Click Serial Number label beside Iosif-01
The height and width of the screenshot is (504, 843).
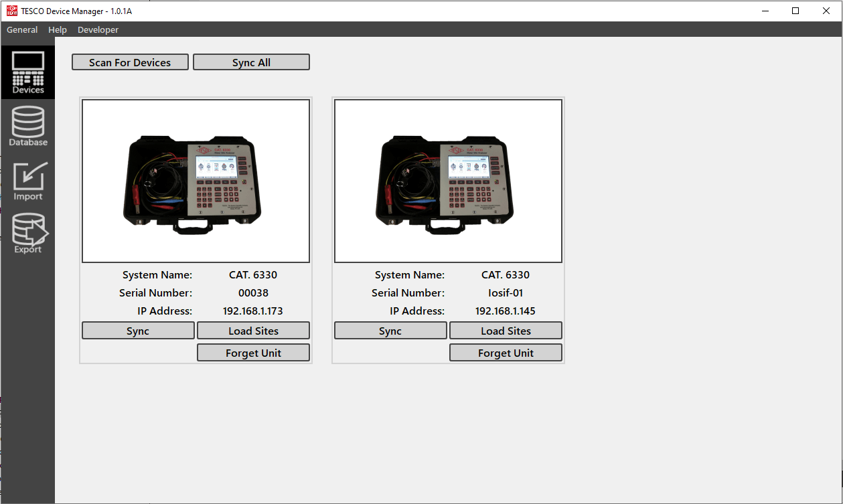(x=408, y=292)
